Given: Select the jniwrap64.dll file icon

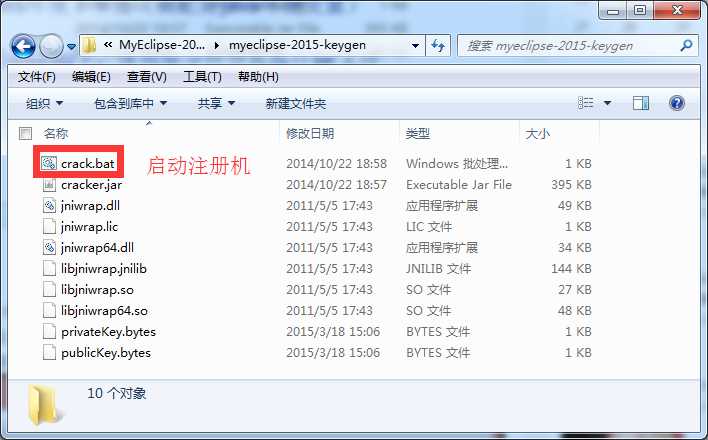Looking at the screenshot, I should [x=49, y=248].
